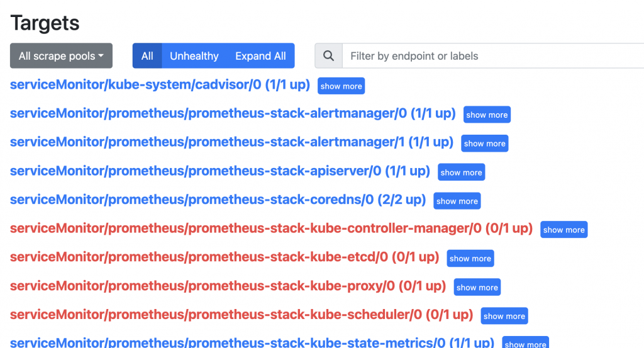Open the kube-system/cadvisor/0 pool link
644x348 pixels.
160,84
